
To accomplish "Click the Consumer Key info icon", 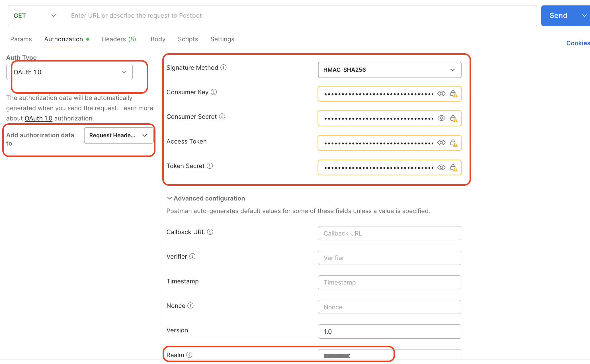I will [214, 92].
